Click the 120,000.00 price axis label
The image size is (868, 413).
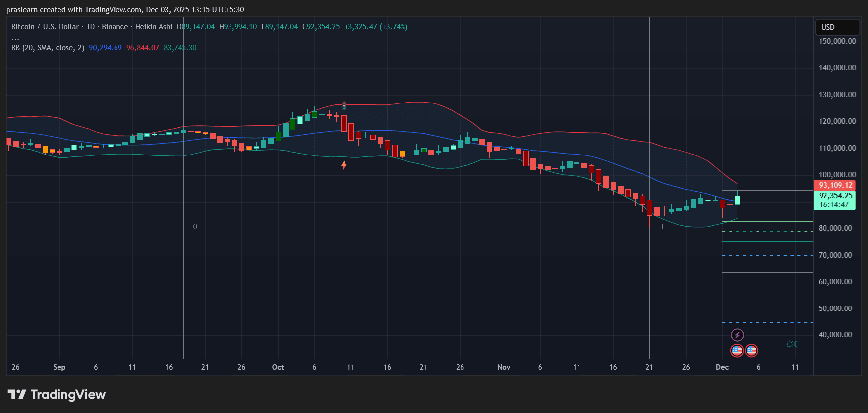click(x=837, y=121)
